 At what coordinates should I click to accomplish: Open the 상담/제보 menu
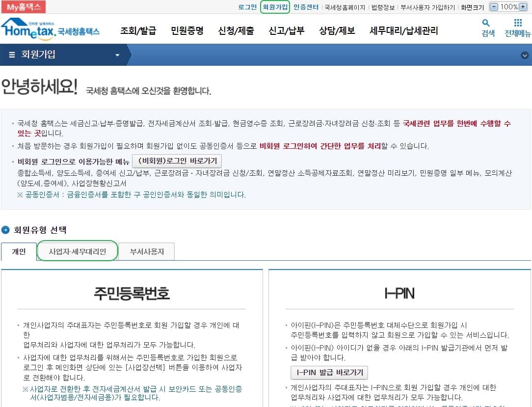click(337, 30)
